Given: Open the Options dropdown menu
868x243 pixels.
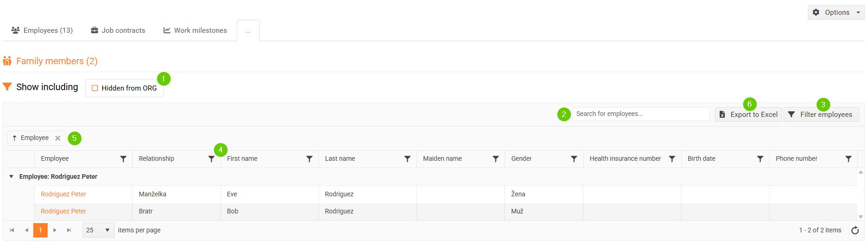Looking at the screenshot, I should click(x=836, y=12).
